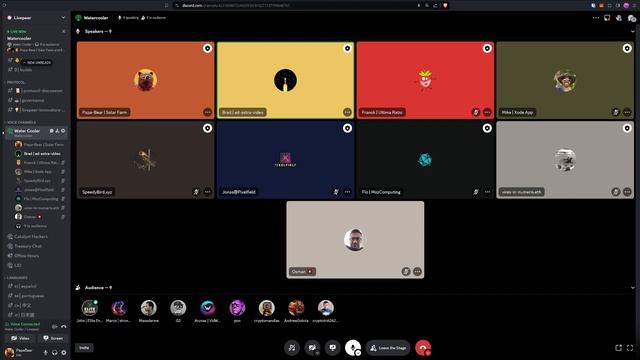Collapse the LANGUAGES channel category

pyautogui.click(x=16, y=278)
